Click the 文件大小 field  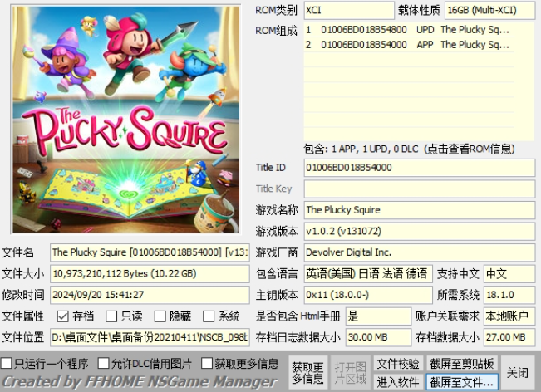tap(150, 274)
